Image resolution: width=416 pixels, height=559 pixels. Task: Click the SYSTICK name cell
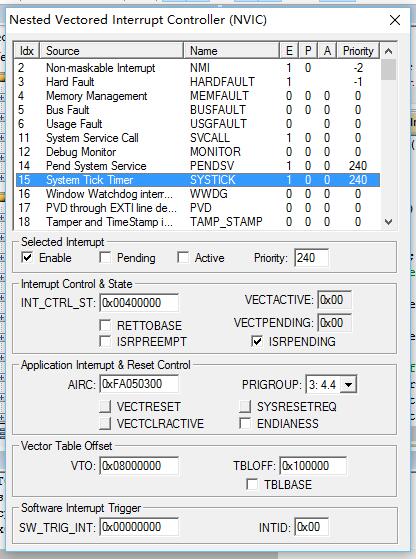213,180
